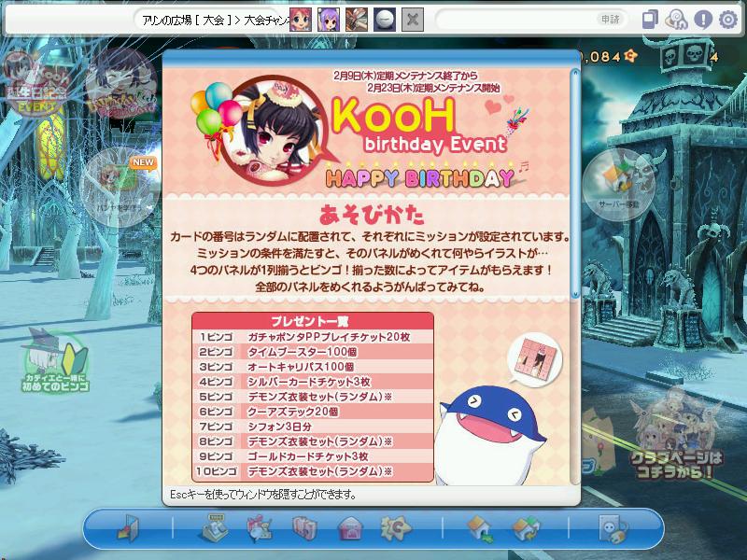Screen dimensions: 747x560
Task: Click the house swap icon
Action: pos(526,528)
